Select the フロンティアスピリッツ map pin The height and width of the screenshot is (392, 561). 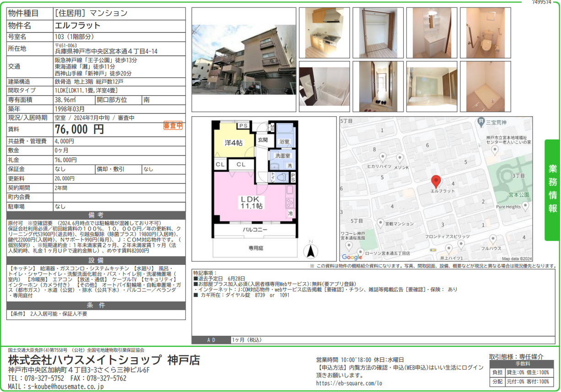[461, 244]
